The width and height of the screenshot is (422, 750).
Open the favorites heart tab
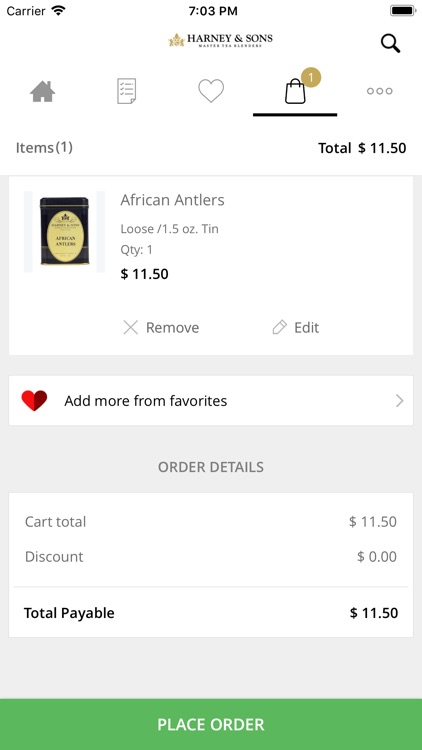(211, 91)
